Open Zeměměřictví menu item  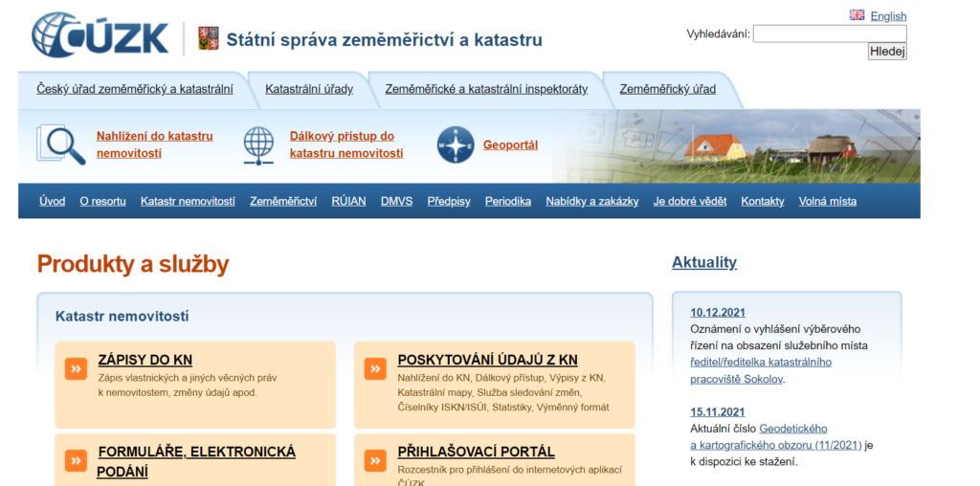point(283,201)
